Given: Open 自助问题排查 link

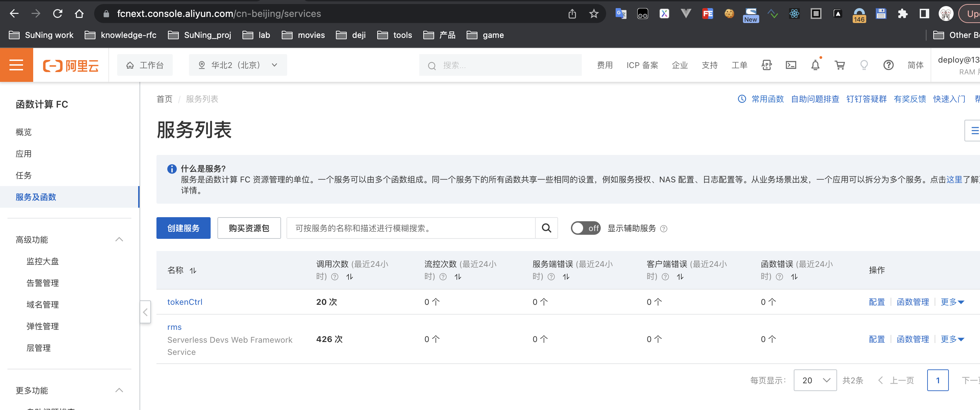Looking at the screenshot, I should (x=815, y=99).
